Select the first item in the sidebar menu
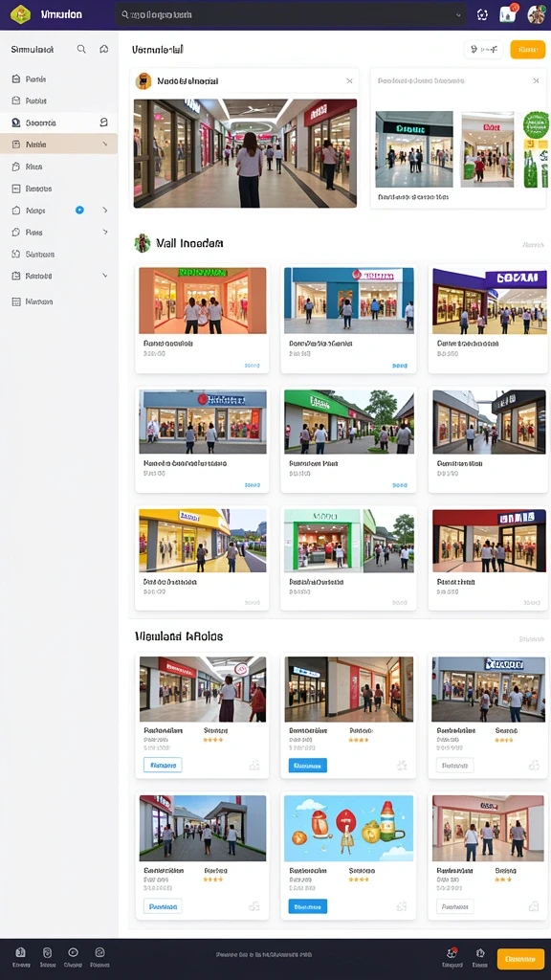The width and height of the screenshot is (551, 980). (x=58, y=79)
